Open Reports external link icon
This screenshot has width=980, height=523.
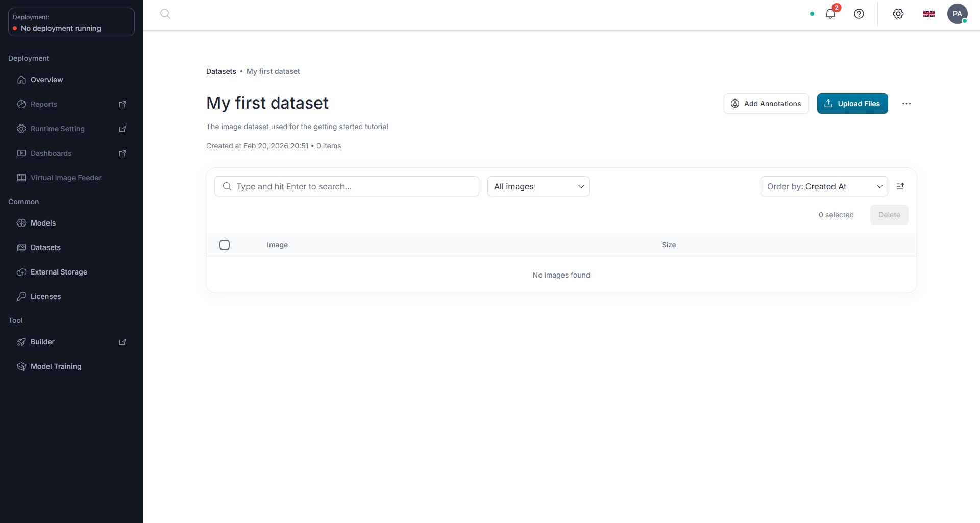(x=122, y=104)
